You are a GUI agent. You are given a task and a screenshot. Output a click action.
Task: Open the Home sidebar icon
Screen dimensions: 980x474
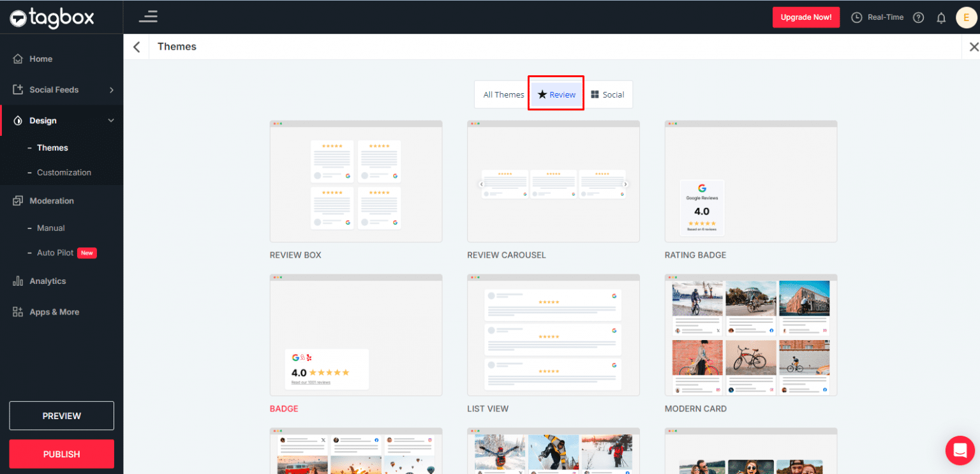click(19, 58)
